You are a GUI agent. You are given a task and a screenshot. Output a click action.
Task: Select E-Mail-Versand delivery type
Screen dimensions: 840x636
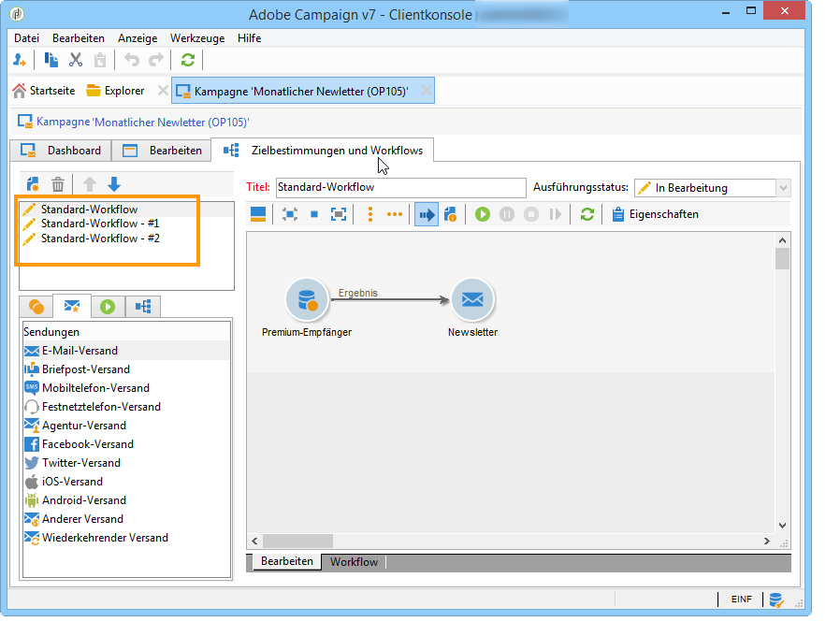coord(126,351)
